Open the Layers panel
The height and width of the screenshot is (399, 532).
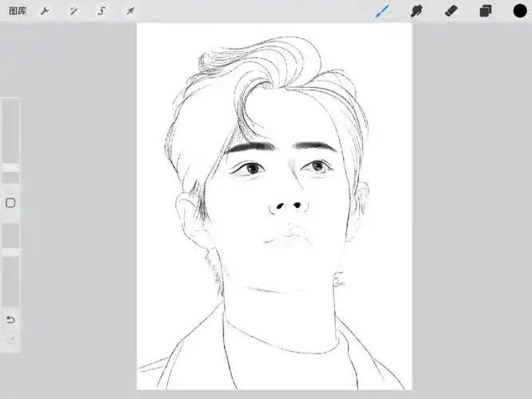coord(485,11)
